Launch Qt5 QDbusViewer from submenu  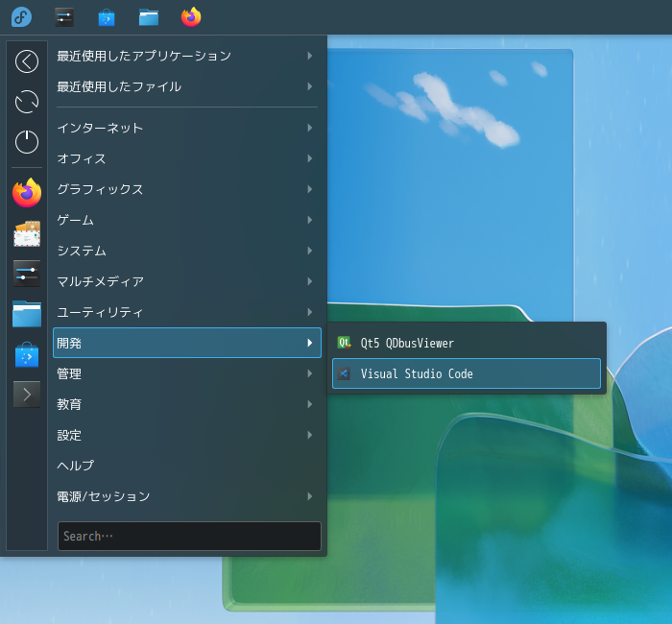(x=467, y=343)
